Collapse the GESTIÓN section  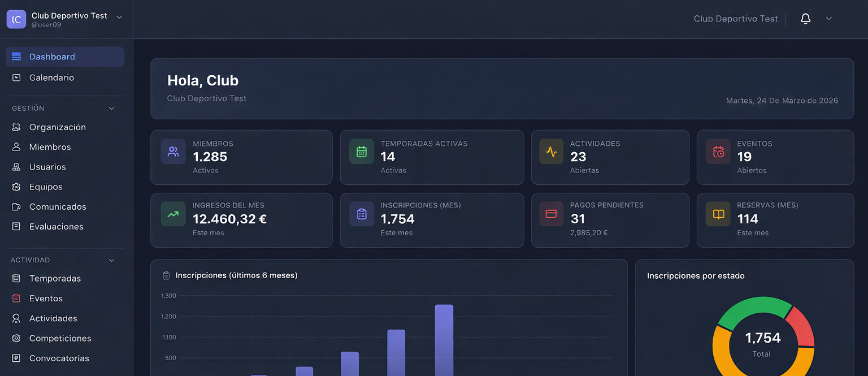pyautogui.click(x=111, y=108)
